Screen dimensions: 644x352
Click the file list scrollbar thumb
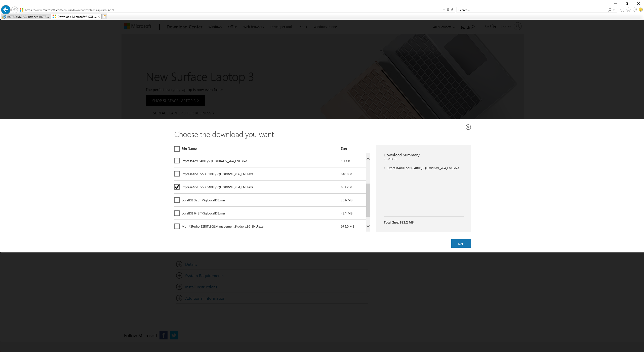coord(368,200)
